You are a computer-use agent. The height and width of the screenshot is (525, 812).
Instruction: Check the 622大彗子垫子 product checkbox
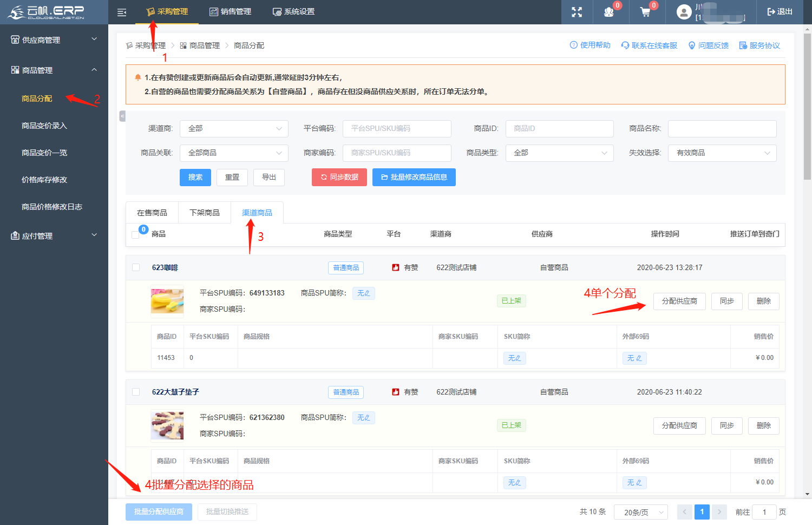pyautogui.click(x=136, y=392)
